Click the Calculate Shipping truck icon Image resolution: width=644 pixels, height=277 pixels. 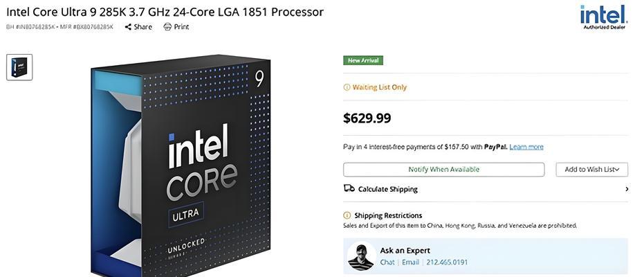coord(349,188)
